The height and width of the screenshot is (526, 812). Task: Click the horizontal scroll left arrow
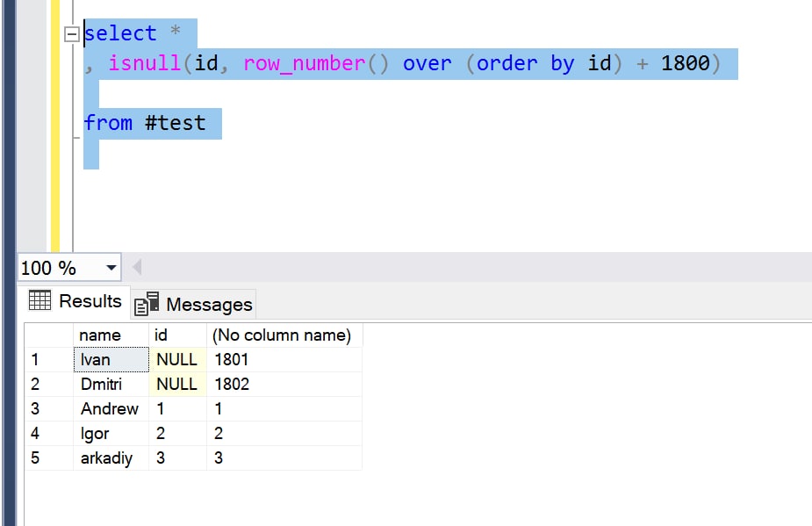(x=137, y=268)
